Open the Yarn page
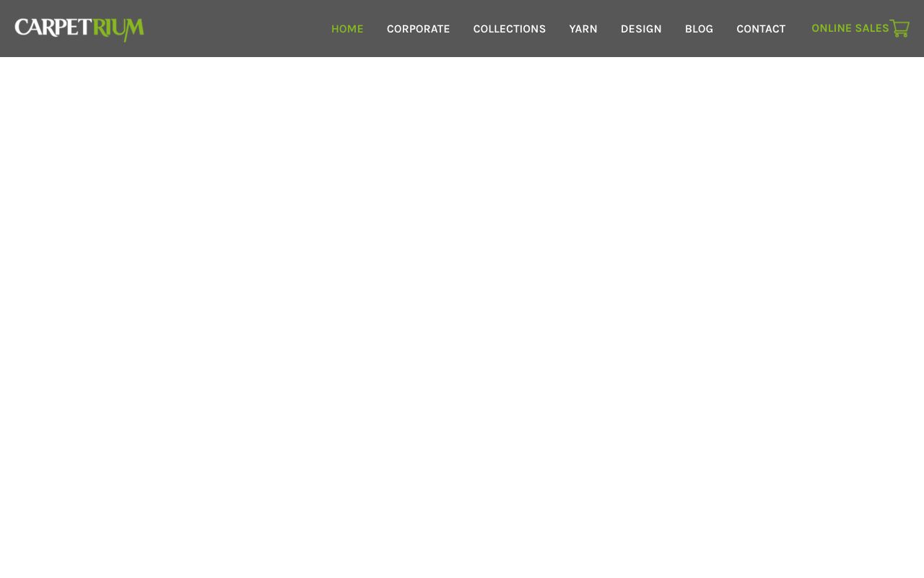924x578 pixels. [583, 29]
